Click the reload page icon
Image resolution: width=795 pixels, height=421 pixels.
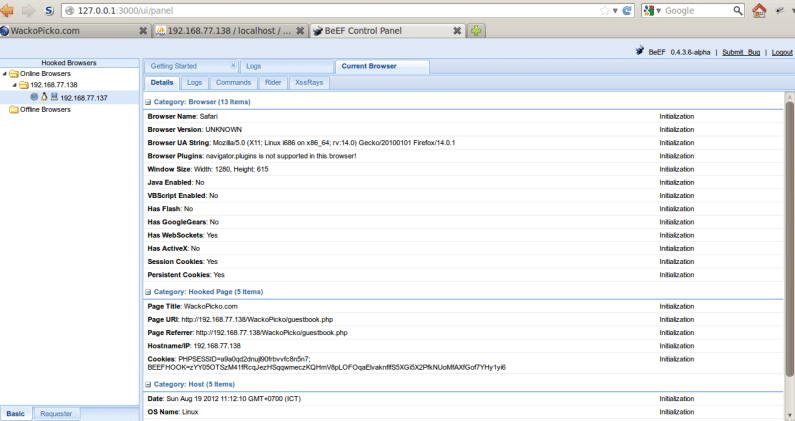[x=627, y=10]
